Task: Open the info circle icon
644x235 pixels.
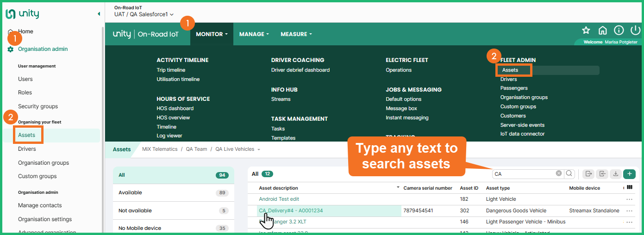Action: 619,31
